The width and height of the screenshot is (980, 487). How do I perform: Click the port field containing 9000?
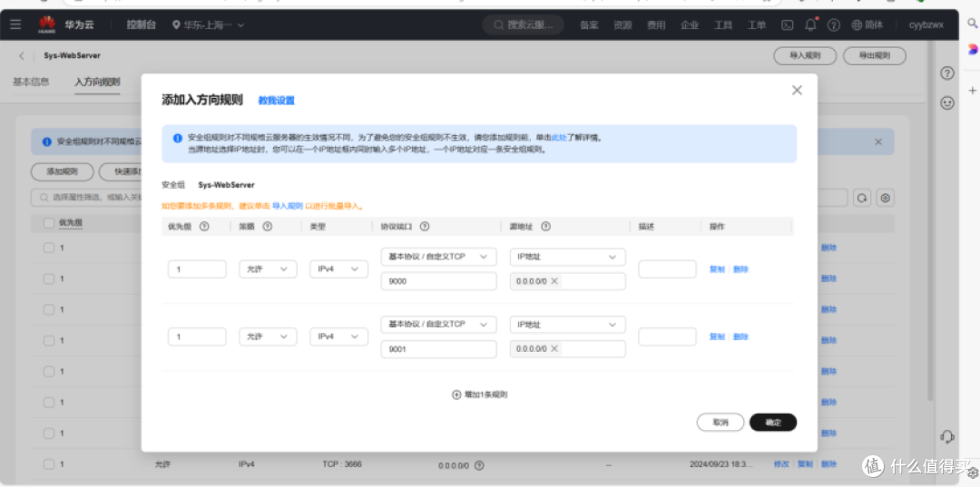(439, 281)
